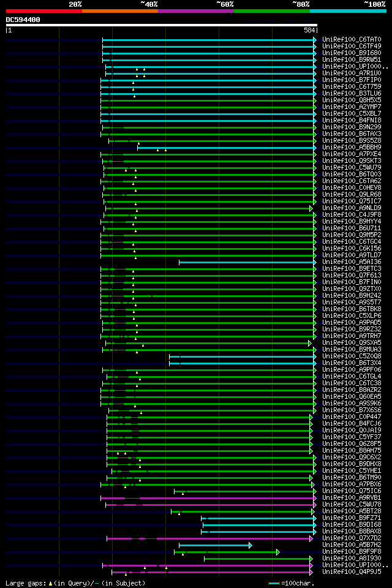Select the UniRef100_B9N299 label
The height and width of the screenshot is (588, 392).
pyautogui.click(x=352, y=127)
